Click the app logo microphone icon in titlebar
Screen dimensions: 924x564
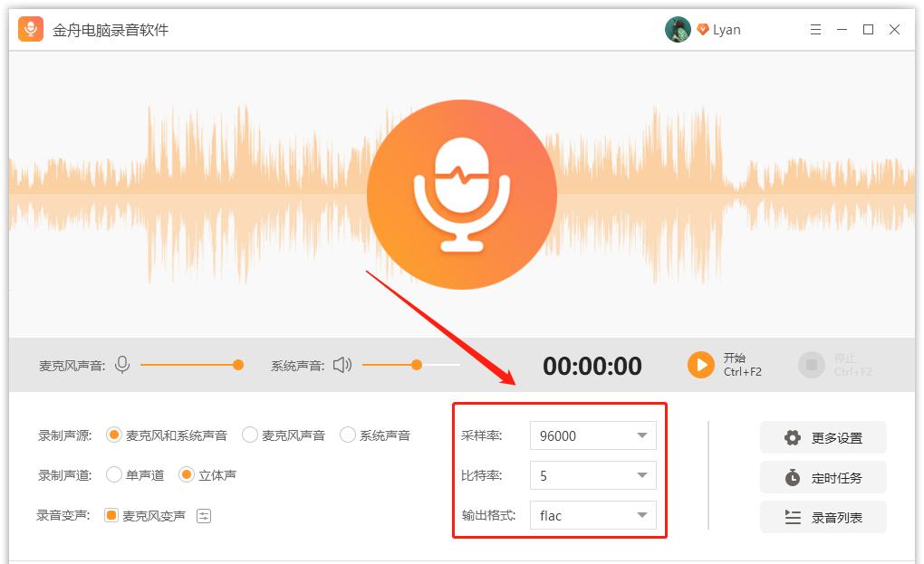[x=31, y=29]
